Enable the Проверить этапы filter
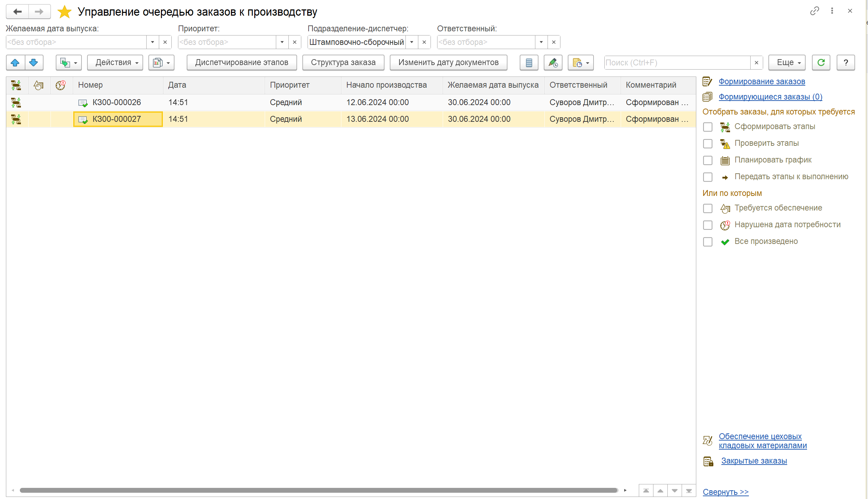Viewport: 868px width, 499px height. [708, 144]
